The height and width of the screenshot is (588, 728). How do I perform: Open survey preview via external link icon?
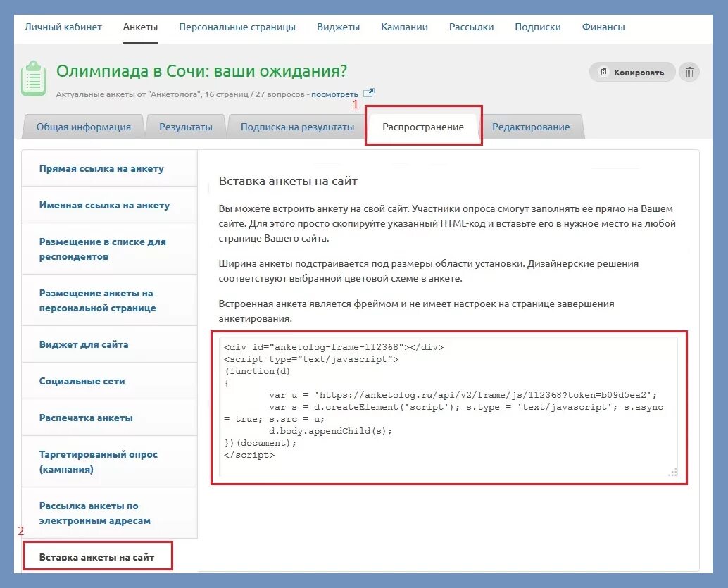click(x=368, y=93)
